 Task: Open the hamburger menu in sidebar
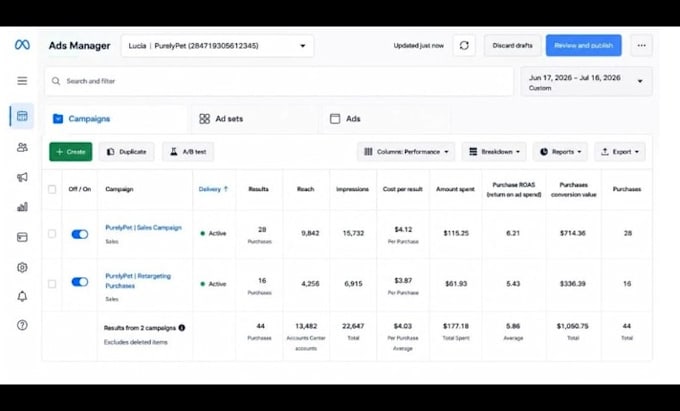coord(22,81)
